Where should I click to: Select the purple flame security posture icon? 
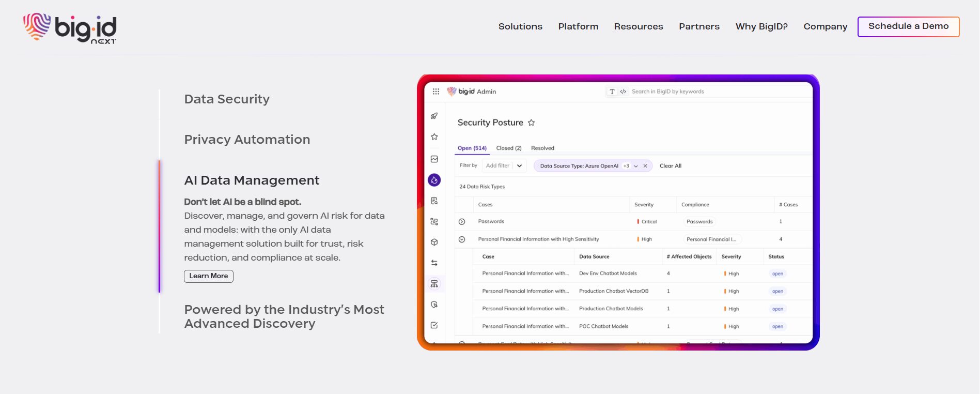pyautogui.click(x=434, y=180)
